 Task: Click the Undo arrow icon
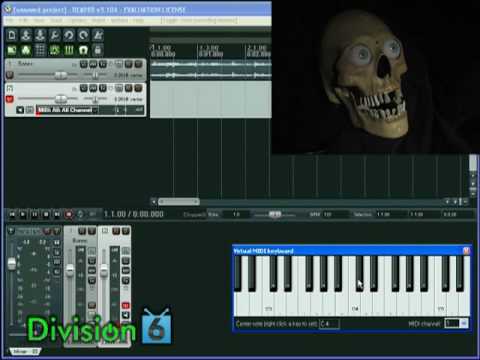(x=69, y=35)
